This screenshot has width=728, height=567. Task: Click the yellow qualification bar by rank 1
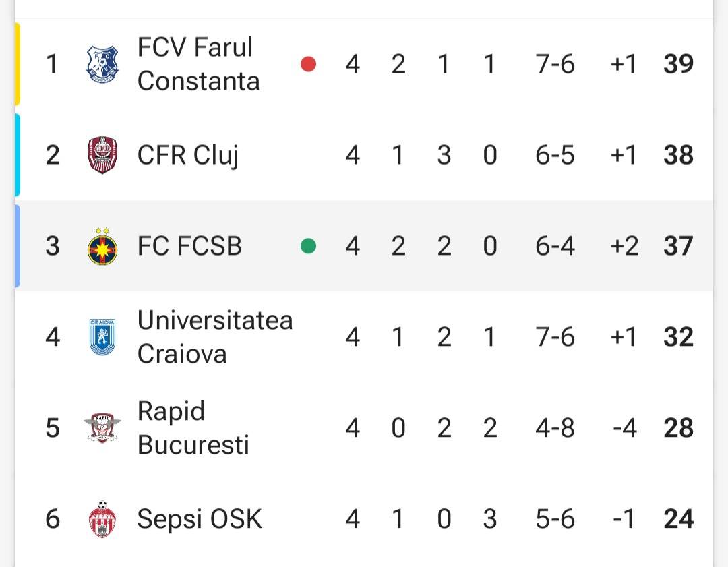click(x=18, y=64)
